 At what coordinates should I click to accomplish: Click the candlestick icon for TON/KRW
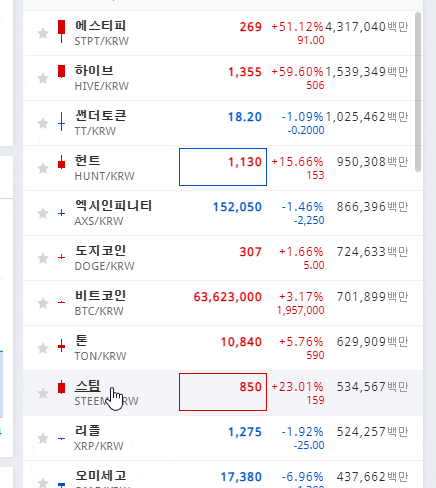tap(61, 346)
